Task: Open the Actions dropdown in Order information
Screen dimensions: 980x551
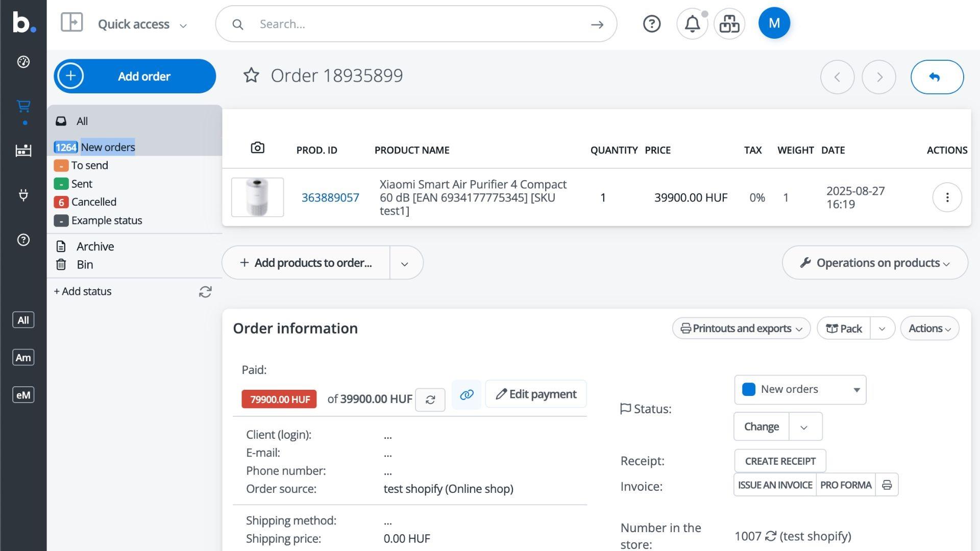Action: point(930,328)
